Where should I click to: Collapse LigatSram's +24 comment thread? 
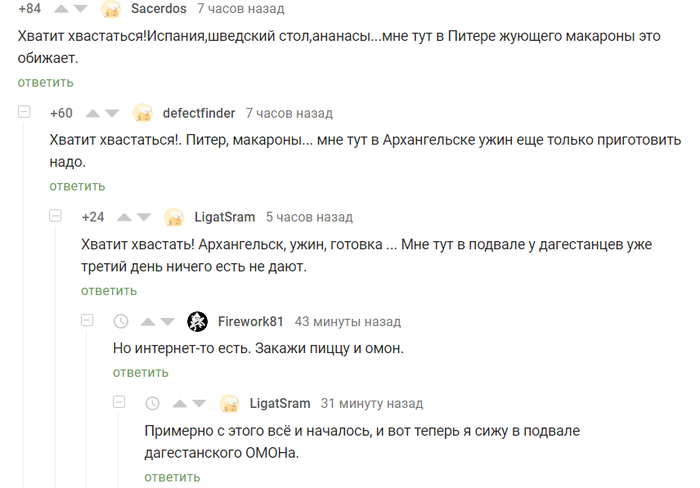click(x=55, y=216)
